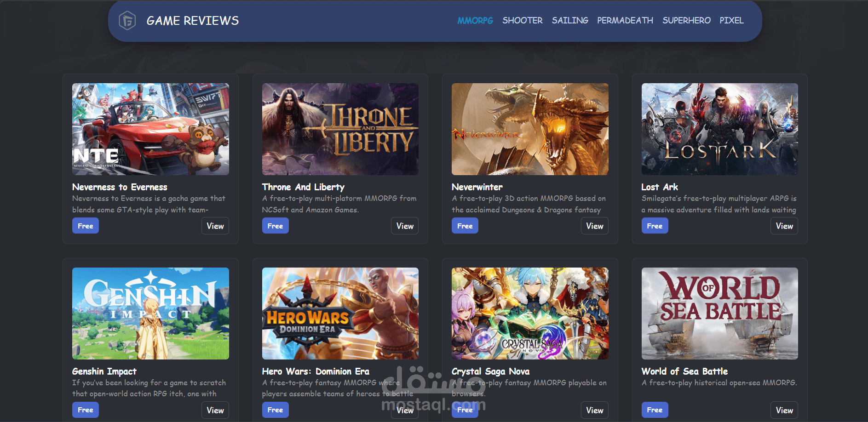Screen dimensions: 868x422
Task: Open View for World of Sea Battle
Action: coord(784,410)
